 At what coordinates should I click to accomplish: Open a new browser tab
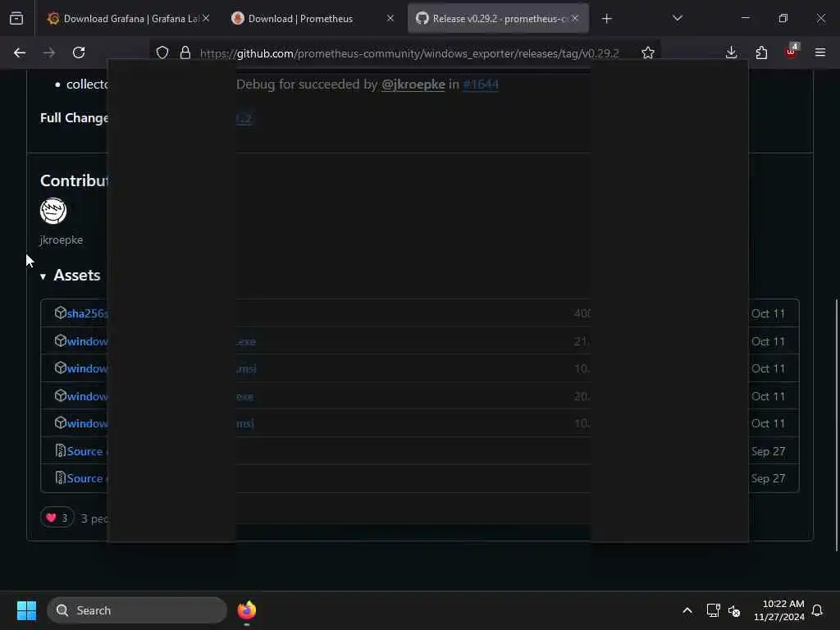pyautogui.click(x=606, y=19)
